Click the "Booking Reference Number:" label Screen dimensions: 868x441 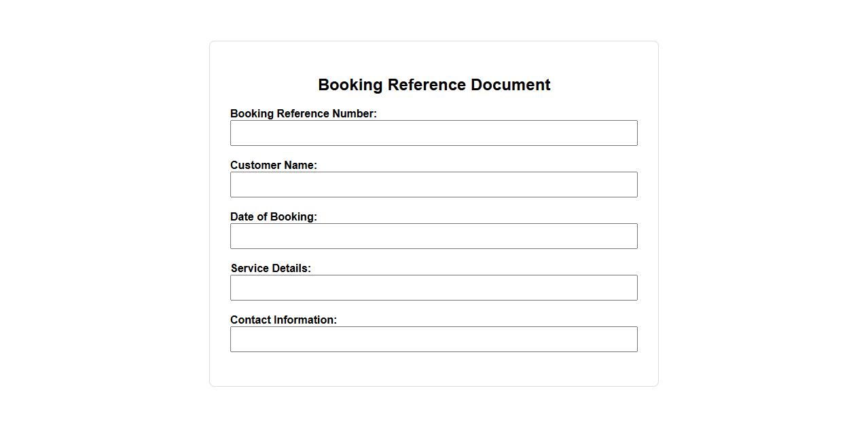[x=303, y=114]
